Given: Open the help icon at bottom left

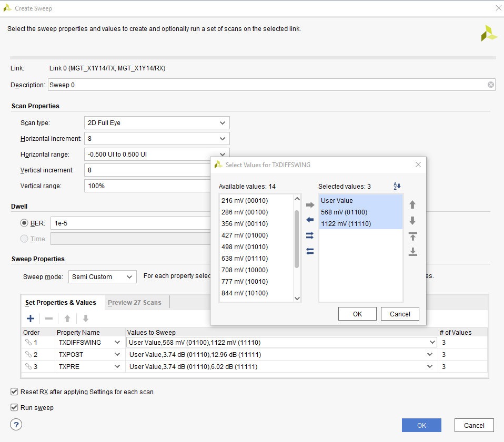Looking at the screenshot, I should 16,425.
